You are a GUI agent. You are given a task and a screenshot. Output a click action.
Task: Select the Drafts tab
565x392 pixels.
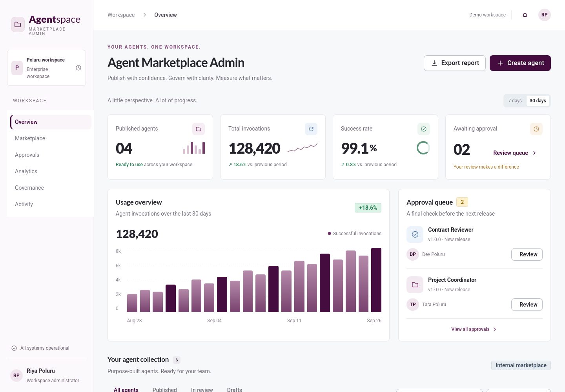coord(235,390)
